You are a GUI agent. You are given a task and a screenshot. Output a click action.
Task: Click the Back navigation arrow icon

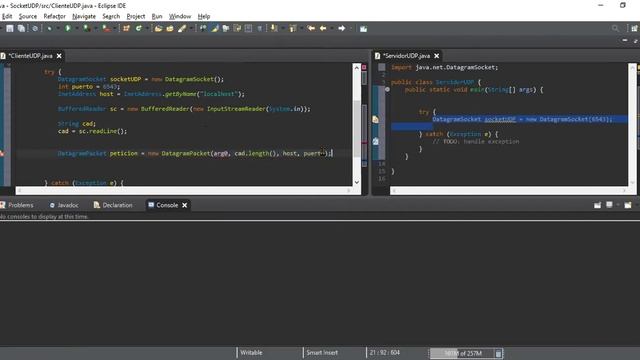[x=323, y=29]
